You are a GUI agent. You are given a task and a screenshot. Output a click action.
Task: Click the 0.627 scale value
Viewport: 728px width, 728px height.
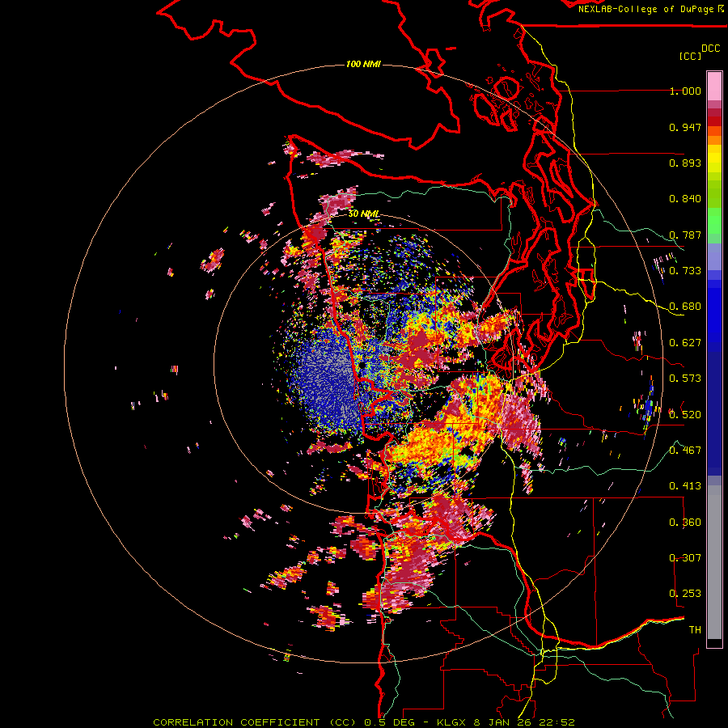[x=685, y=343]
